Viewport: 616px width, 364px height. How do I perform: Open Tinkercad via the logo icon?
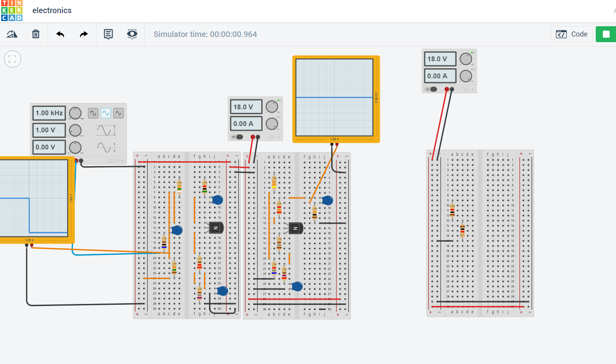(x=12, y=10)
